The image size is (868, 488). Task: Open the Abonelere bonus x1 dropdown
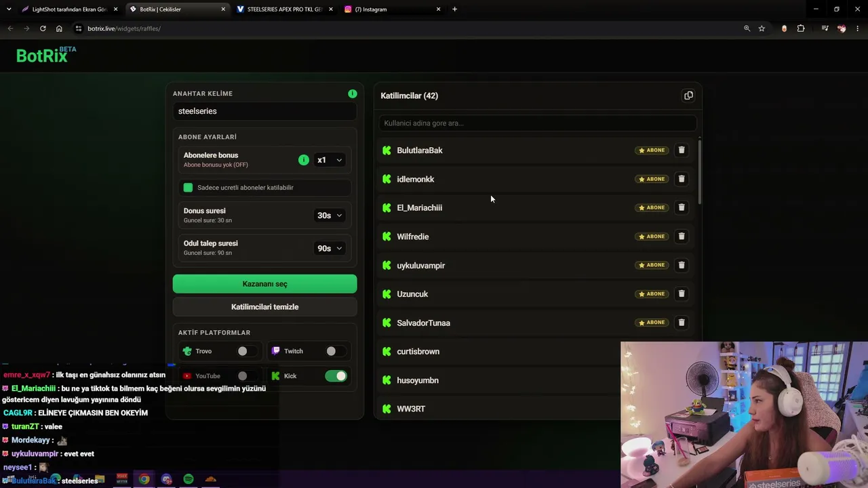click(x=330, y=160)
